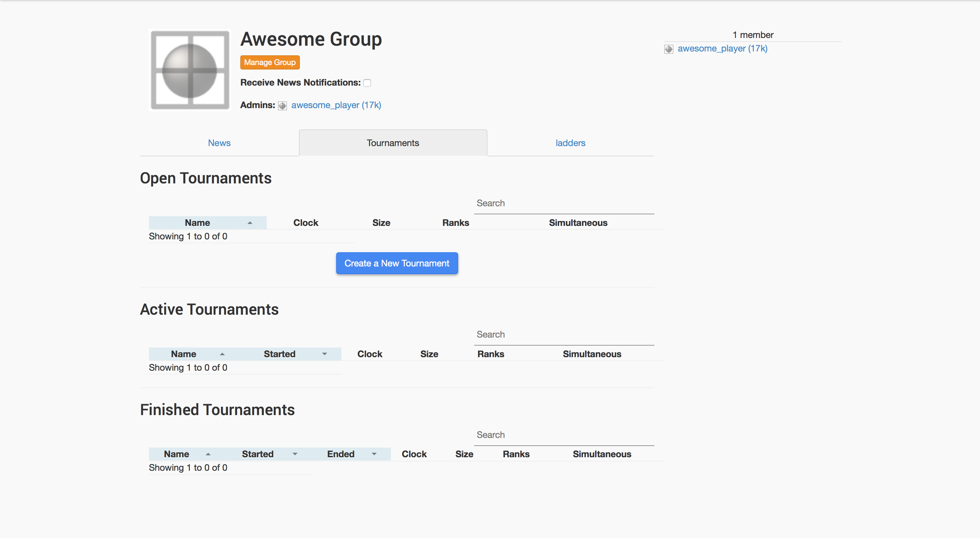Click the Open Tournaments Name sort arrow
The height and width of the screenshot is (538, 980).
[x=250, y=223]
